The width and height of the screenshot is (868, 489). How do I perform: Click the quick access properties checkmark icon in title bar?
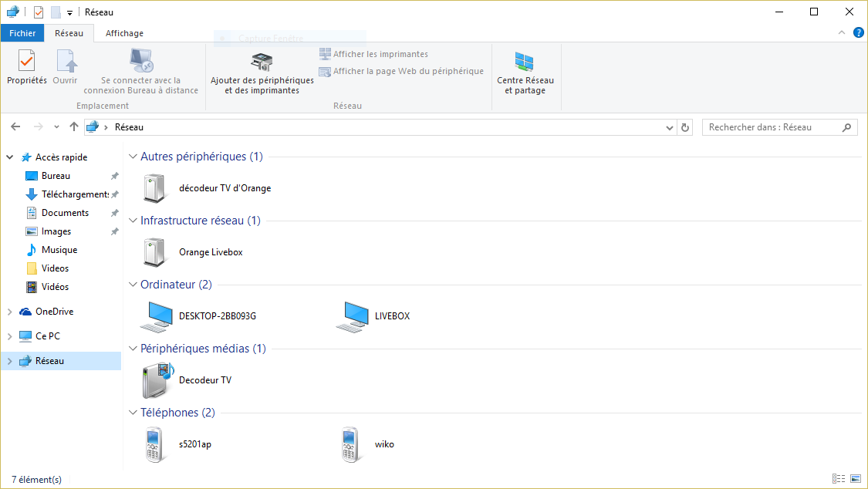pos(39,12)
